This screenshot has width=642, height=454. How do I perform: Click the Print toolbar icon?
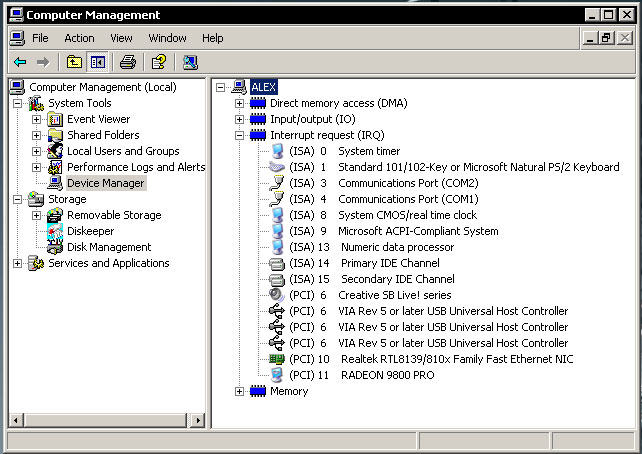[128, 62]
